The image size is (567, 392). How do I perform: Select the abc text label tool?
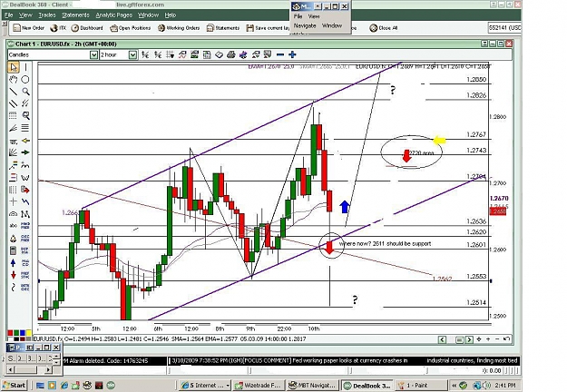click(x=14, y=226)
